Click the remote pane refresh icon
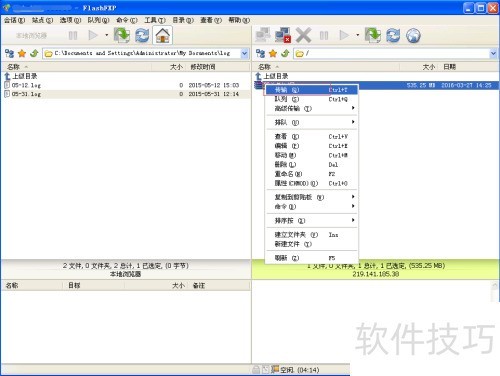Image resolution: width=500 pixels, height=376 pixels. click(x=393, y=35)
